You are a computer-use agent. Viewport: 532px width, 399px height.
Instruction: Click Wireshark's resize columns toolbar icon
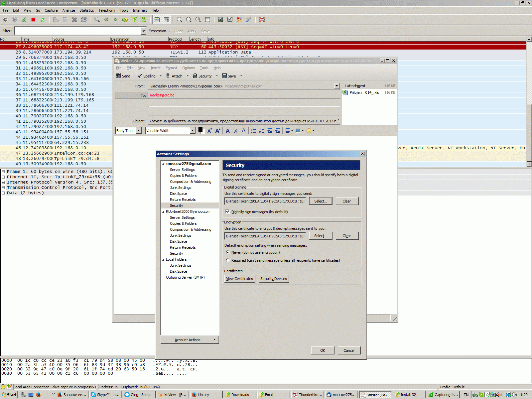(207, 20)
